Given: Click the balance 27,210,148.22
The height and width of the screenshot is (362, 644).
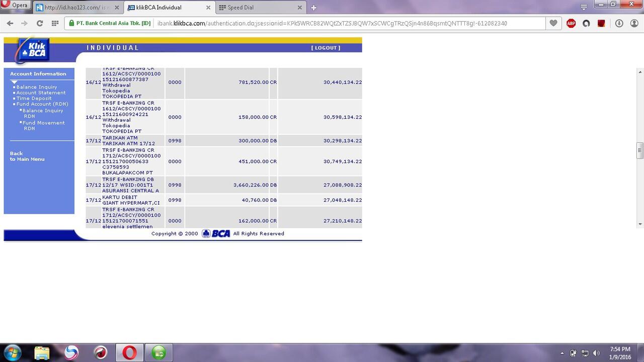Looking at the screenshot, I should point(343,221).
